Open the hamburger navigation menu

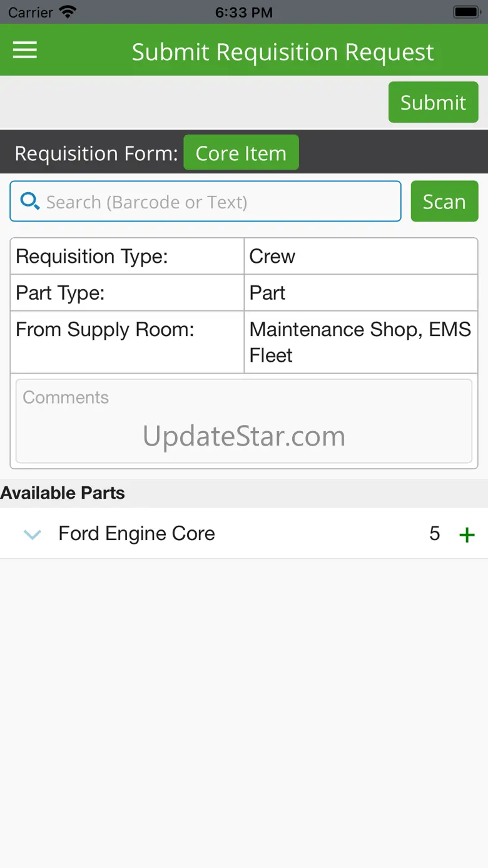pyautogui.click(x=25, y=51)
